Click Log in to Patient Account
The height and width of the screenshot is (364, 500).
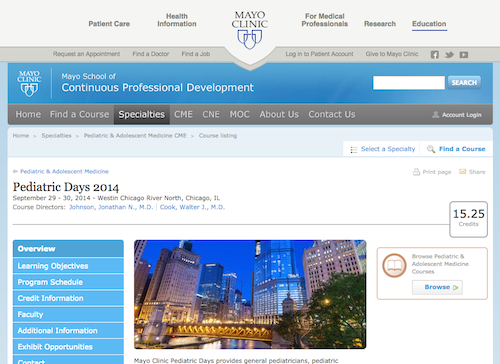coord(319,54)
